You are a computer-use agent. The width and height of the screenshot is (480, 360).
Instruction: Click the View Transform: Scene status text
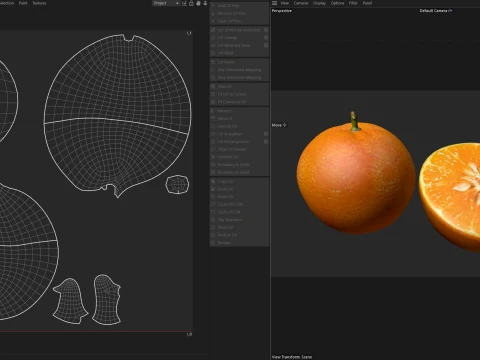point(292,357)
